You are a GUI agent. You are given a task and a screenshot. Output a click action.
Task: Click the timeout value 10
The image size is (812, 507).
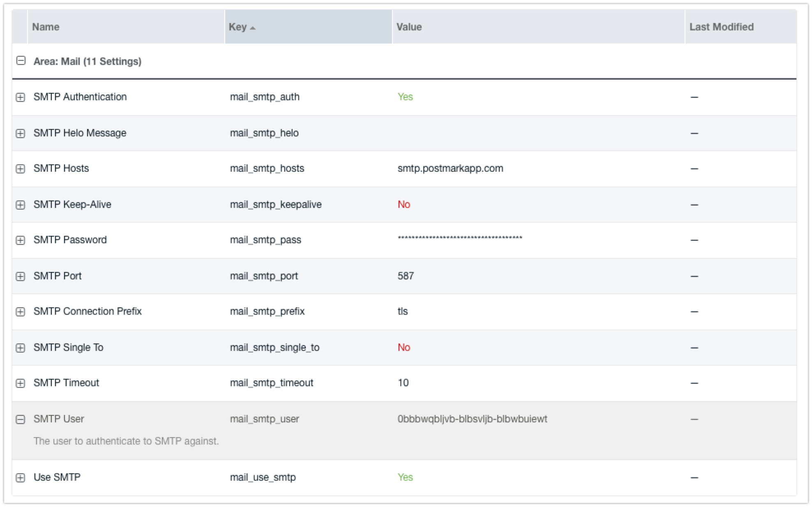pos(403,383)
